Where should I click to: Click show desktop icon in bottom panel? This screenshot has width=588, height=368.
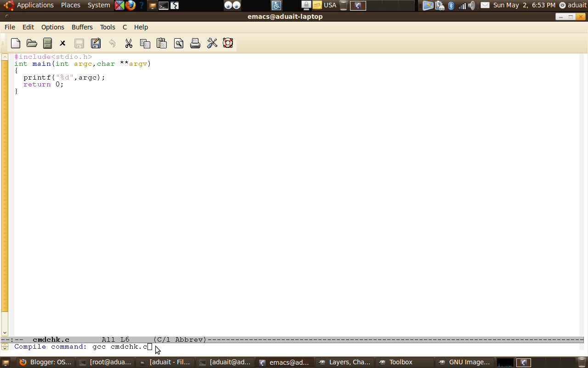coord(6,362)
